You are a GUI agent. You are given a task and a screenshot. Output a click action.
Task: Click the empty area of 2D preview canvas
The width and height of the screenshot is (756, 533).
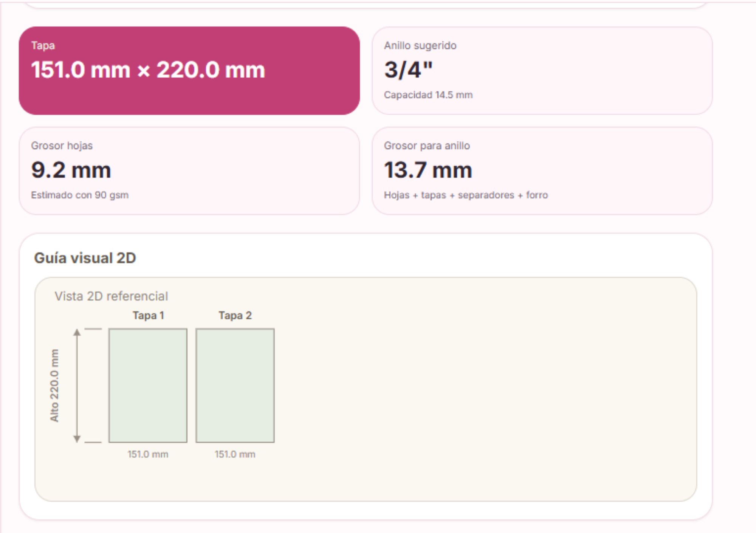[x=484, y=389]
